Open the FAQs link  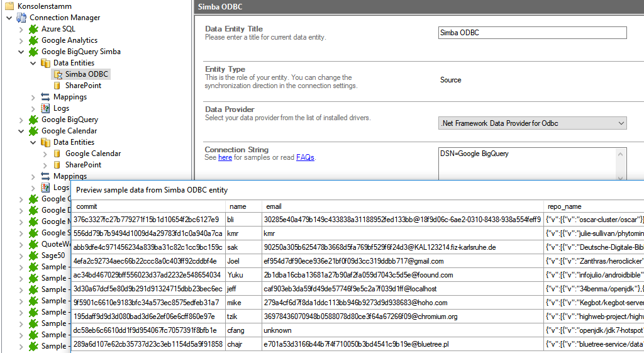coord(305,157)
